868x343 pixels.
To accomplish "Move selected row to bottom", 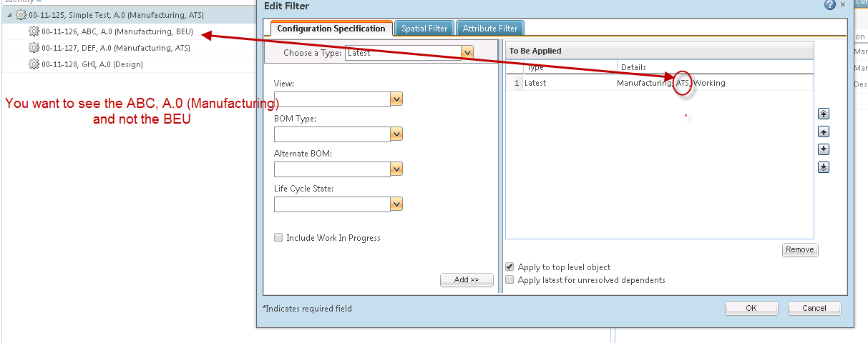I will tap(823, 167).
